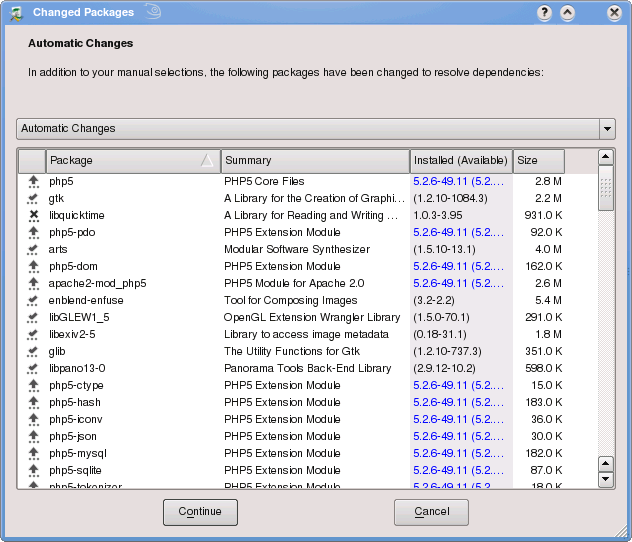Screen dimensions: 632x542
Task: Click version 1.0.3-3.95 of libquicktime
Action: (x=438, y=216)
